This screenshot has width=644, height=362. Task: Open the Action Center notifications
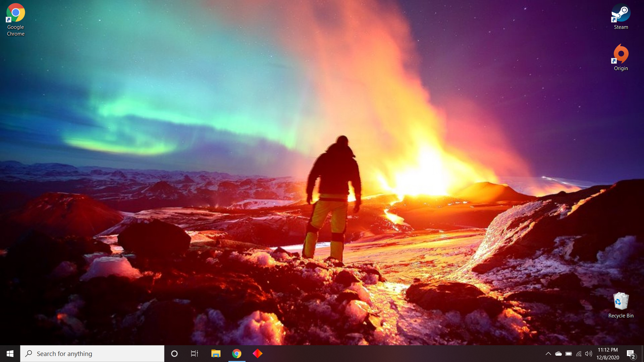point(631,354)
